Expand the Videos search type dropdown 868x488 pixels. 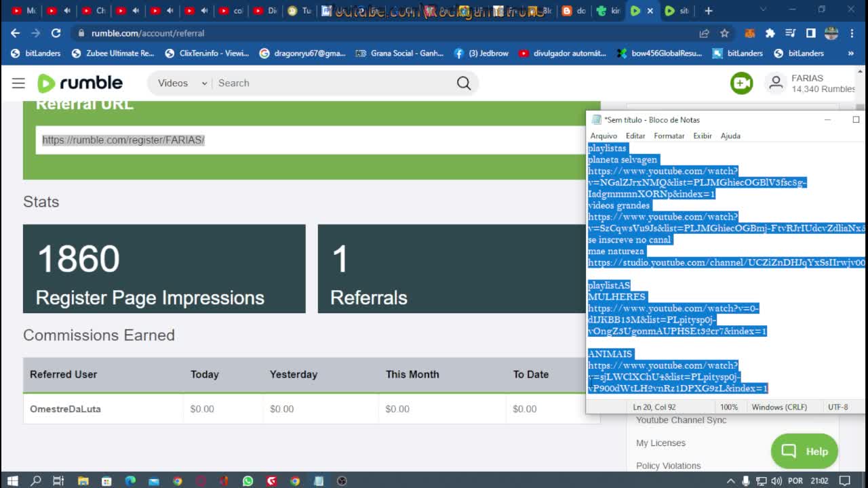tap(182, 83)
